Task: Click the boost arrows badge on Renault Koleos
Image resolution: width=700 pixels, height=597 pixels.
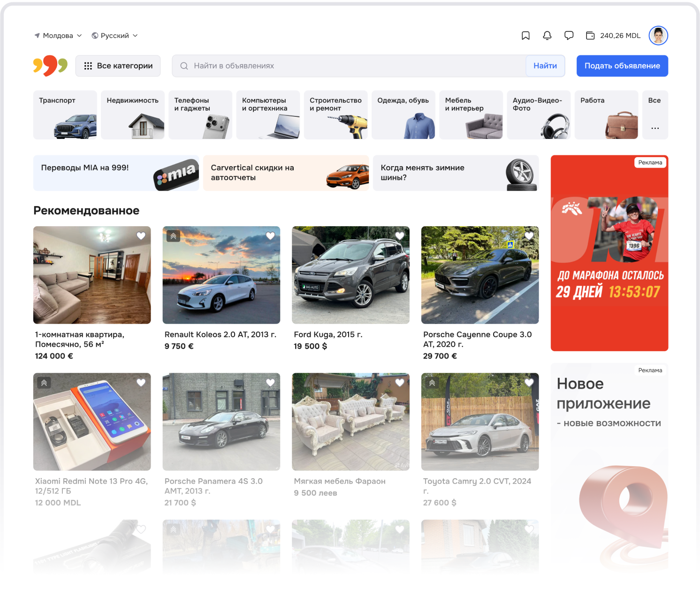Action: (x=173, y=236)
